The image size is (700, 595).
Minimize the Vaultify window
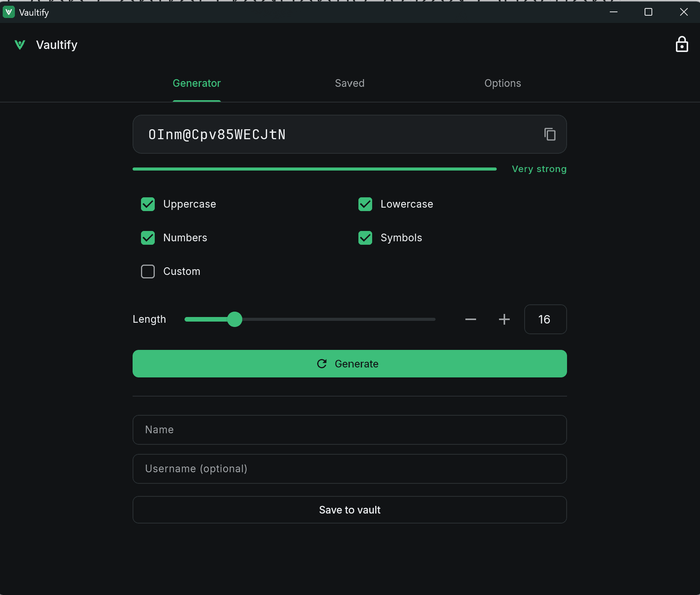point(614,12)
